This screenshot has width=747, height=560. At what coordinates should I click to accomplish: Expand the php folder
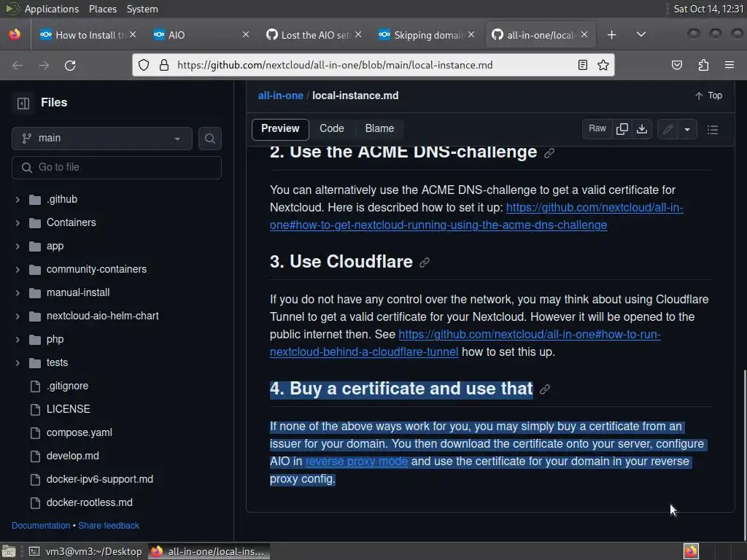[18, 340]
